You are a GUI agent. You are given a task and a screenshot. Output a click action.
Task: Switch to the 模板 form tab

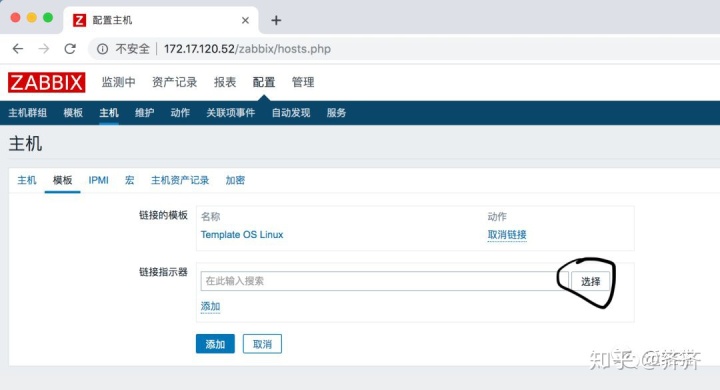click(62, 180)
